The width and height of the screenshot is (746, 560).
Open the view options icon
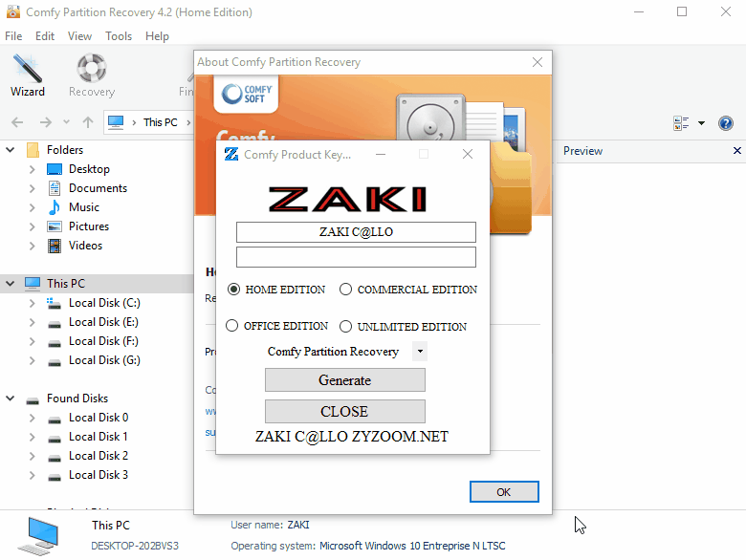point(681,123)
